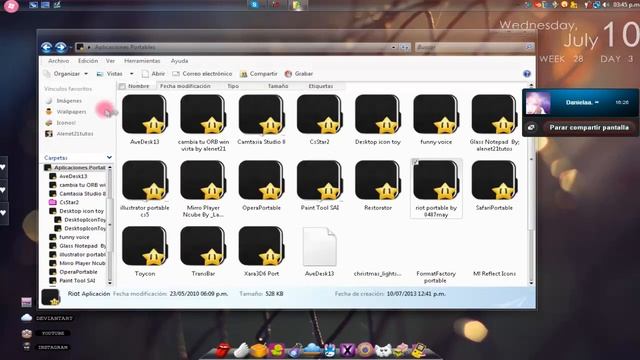Click the file list vertical scrollbar

coord(531,184)
